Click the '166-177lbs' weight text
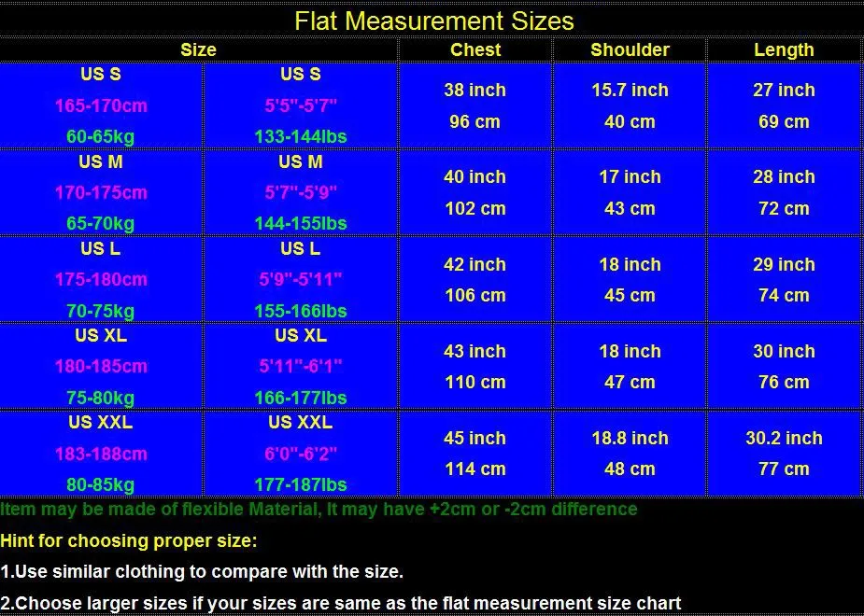This screenshot has width=864, height=616. pos(301,398)
